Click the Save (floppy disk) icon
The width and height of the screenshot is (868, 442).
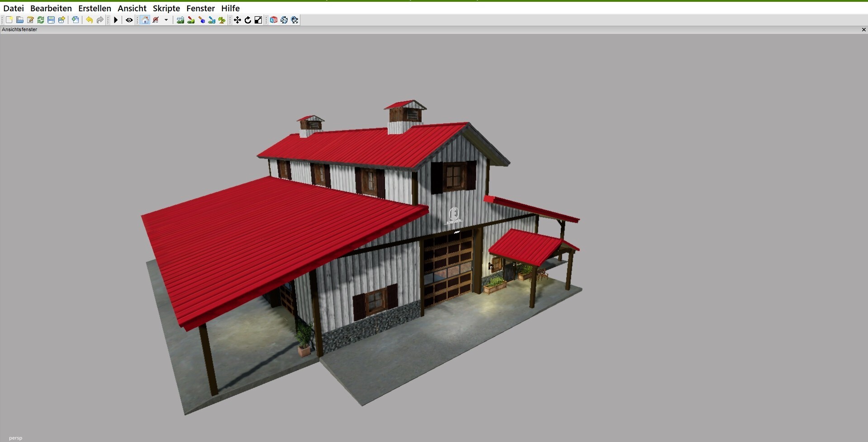(x=51, y=20)
